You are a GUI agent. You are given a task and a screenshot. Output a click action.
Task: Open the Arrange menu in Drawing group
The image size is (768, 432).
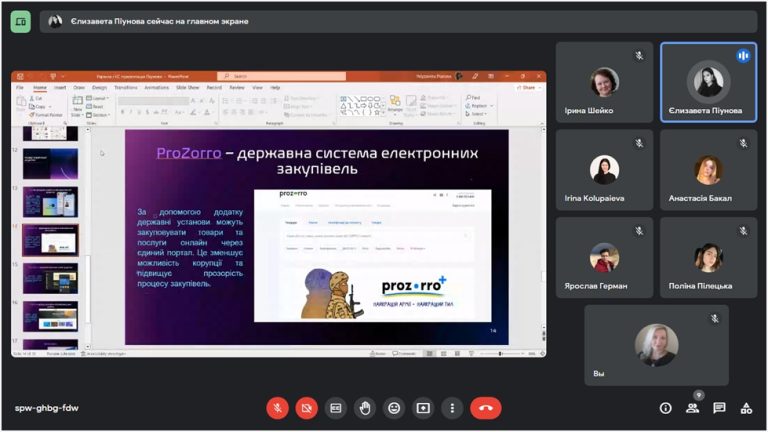pyautogui.click(x=395, y=104)
